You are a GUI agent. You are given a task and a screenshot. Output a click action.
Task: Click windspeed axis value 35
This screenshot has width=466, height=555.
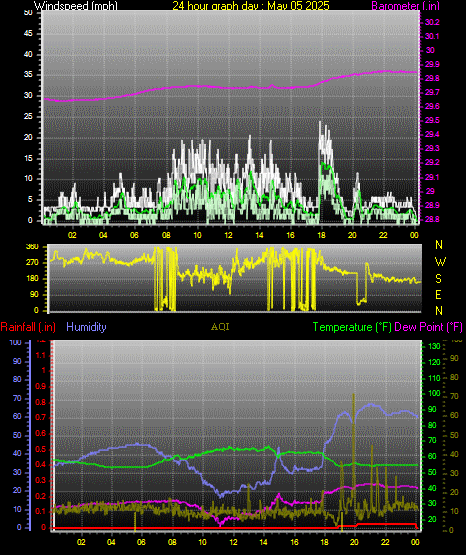point(28,75)
